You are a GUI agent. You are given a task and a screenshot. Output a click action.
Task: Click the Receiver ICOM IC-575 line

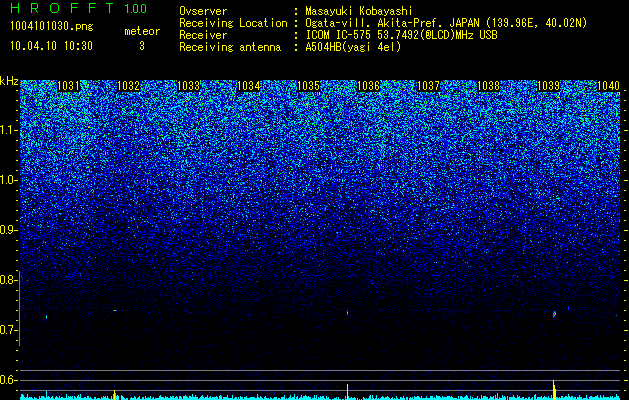338,35
